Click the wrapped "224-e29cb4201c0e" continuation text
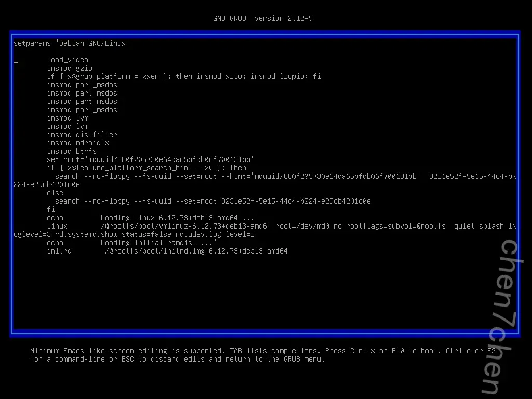Image resolution: width=532 pixels, height=399 pixels. tap(47, 184)
